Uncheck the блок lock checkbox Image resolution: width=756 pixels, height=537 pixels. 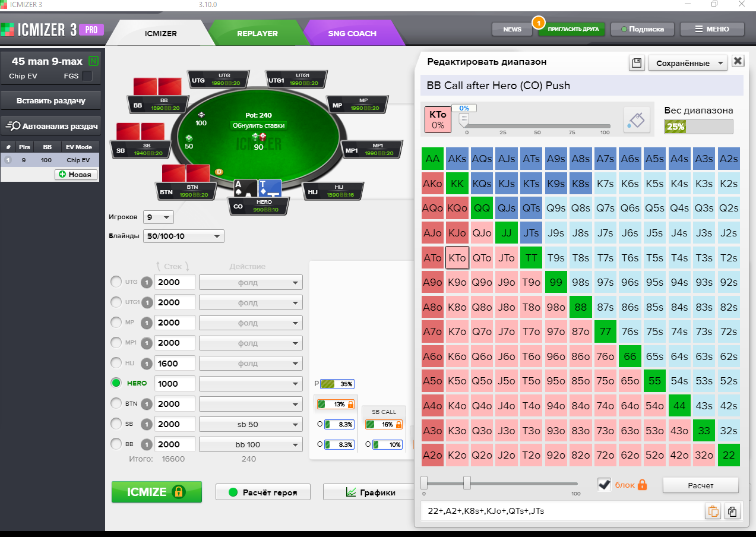coord(604,485)
